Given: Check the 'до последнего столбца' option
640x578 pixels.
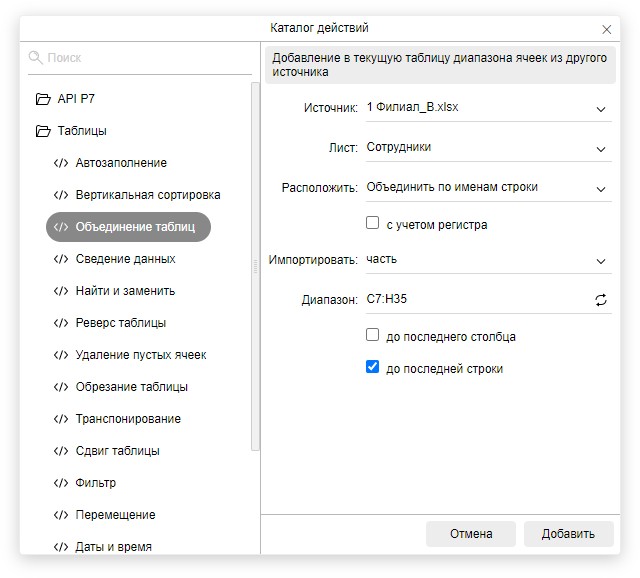Looking at the screenshot, I should [373, 336].
